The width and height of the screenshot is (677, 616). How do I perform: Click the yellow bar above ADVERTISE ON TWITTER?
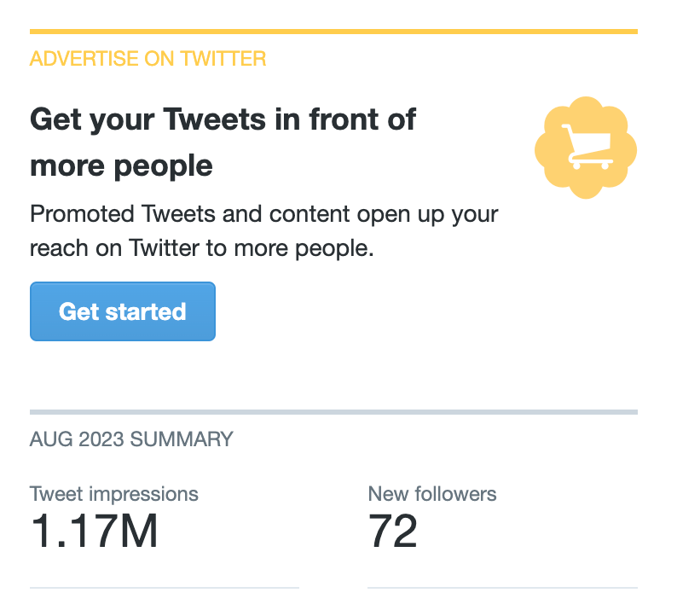pyautogui.click(x=333, y=32)
